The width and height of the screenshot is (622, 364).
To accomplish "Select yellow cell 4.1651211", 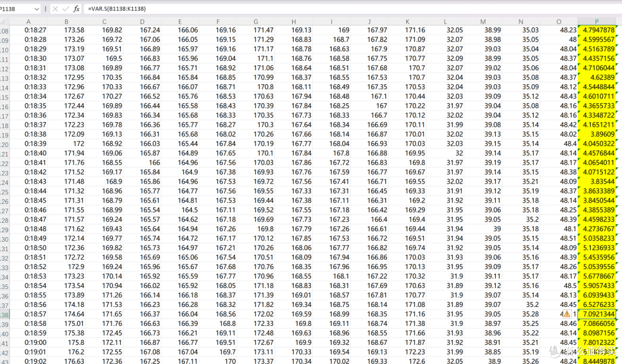I will point(597,124).
